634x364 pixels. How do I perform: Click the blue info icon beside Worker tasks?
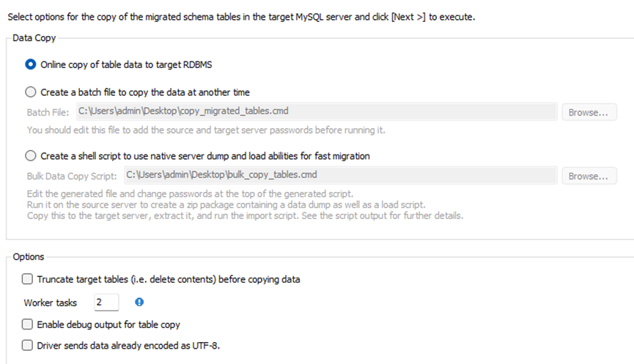(139, 302)
